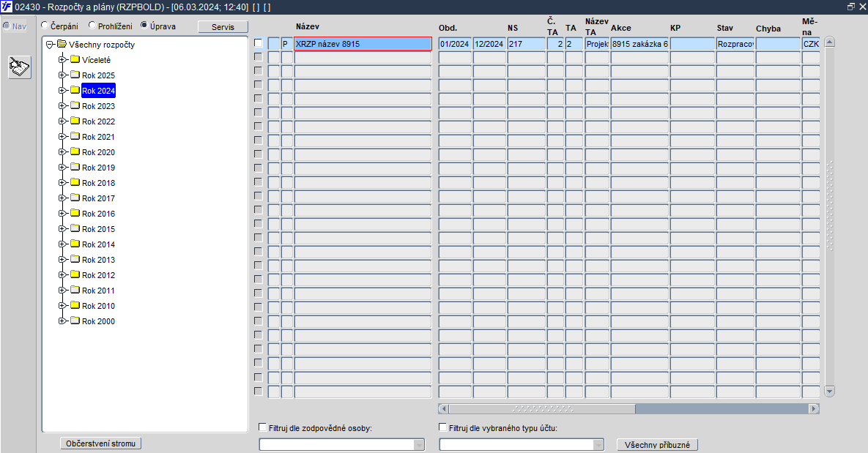Click the 01/2024 period cell
The image size is (868, 453).
455,44
